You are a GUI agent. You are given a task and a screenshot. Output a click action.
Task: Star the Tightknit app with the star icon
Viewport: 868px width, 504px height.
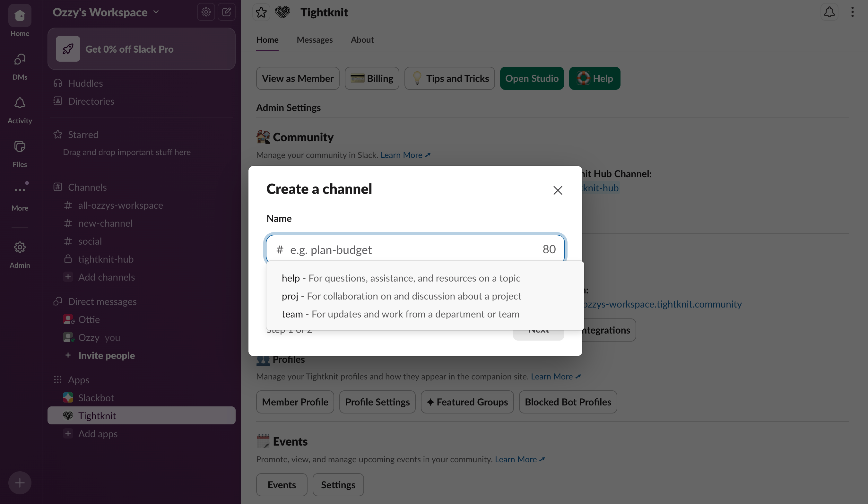pos(261,13)
